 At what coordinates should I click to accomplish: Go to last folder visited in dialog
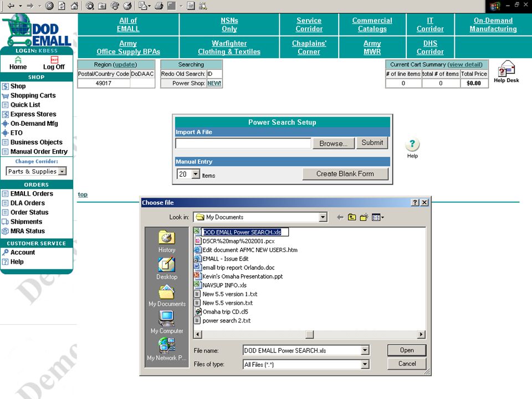point(340,217)
